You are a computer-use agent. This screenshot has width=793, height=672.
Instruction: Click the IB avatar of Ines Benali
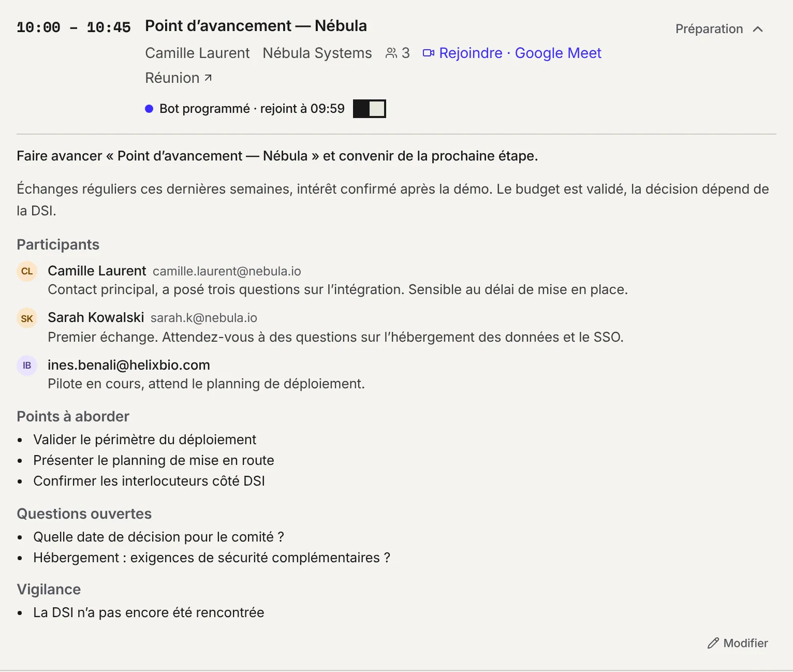pos(27,366)
